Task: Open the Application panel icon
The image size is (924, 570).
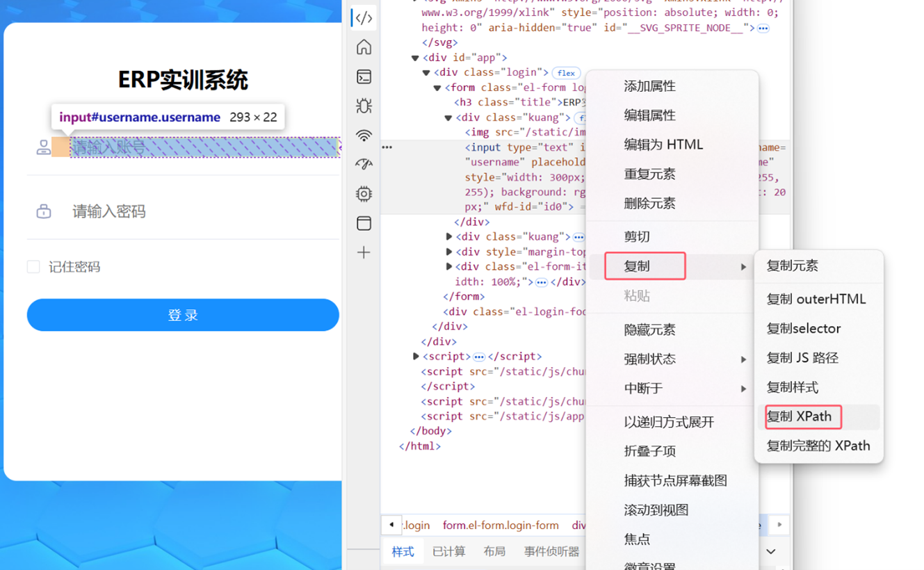Action: 364,223
